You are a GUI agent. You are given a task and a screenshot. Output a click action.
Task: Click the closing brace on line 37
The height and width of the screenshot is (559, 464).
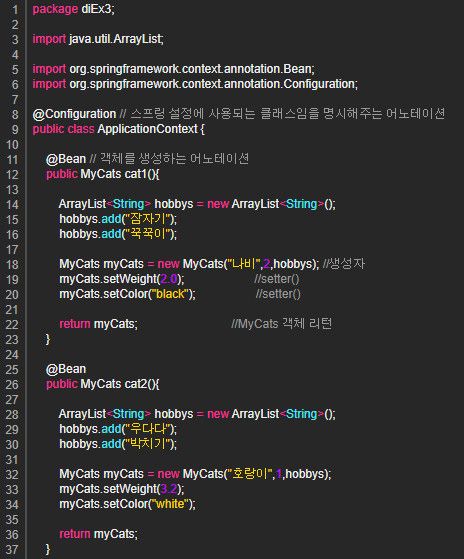point(48,549)
